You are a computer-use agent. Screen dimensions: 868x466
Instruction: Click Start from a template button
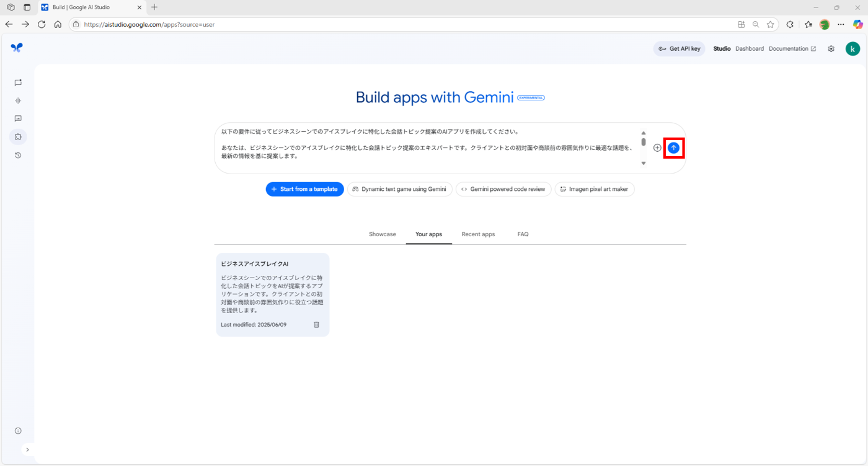pos(304,189)
